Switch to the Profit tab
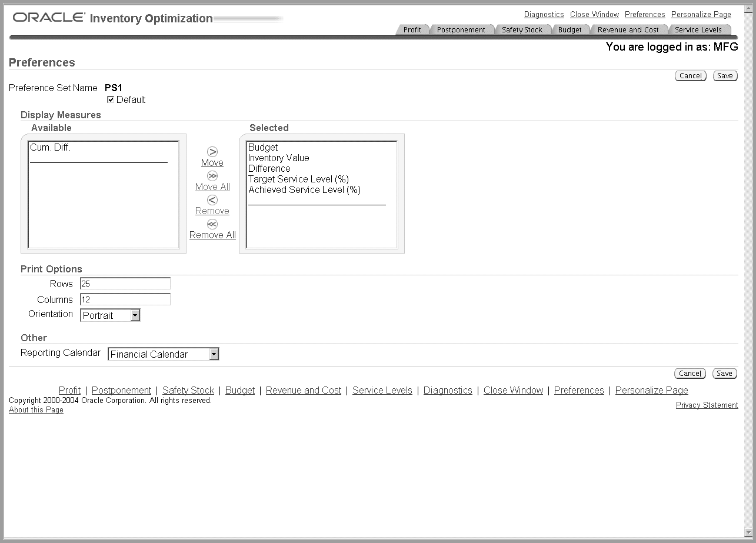 [412, 29]
